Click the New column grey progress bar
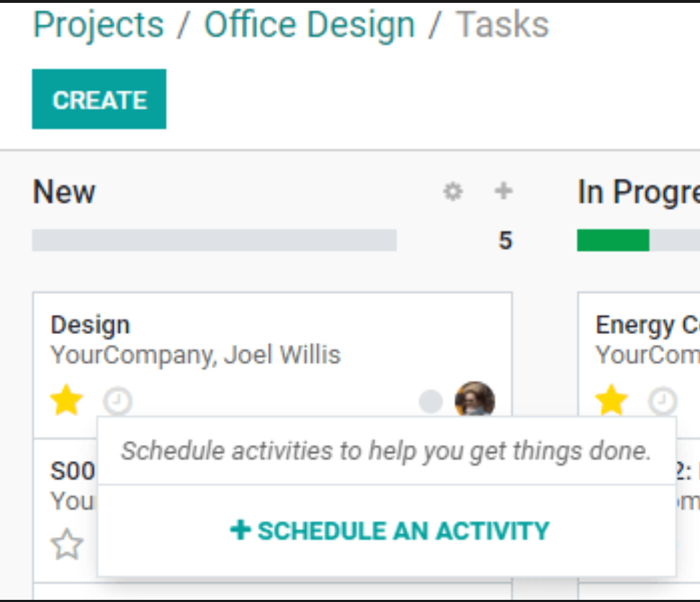The image size is (700, 602). click(x=215, y=241)
